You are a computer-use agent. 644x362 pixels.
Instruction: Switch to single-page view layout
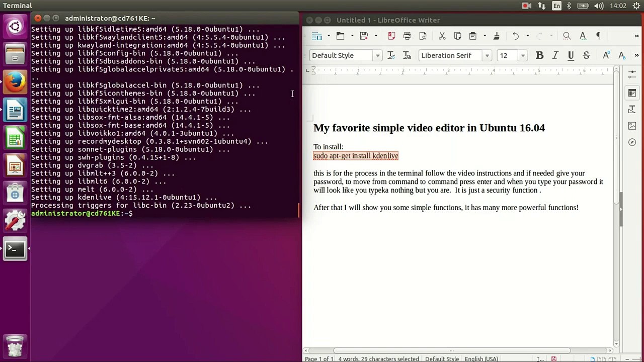tap(593, 358)
